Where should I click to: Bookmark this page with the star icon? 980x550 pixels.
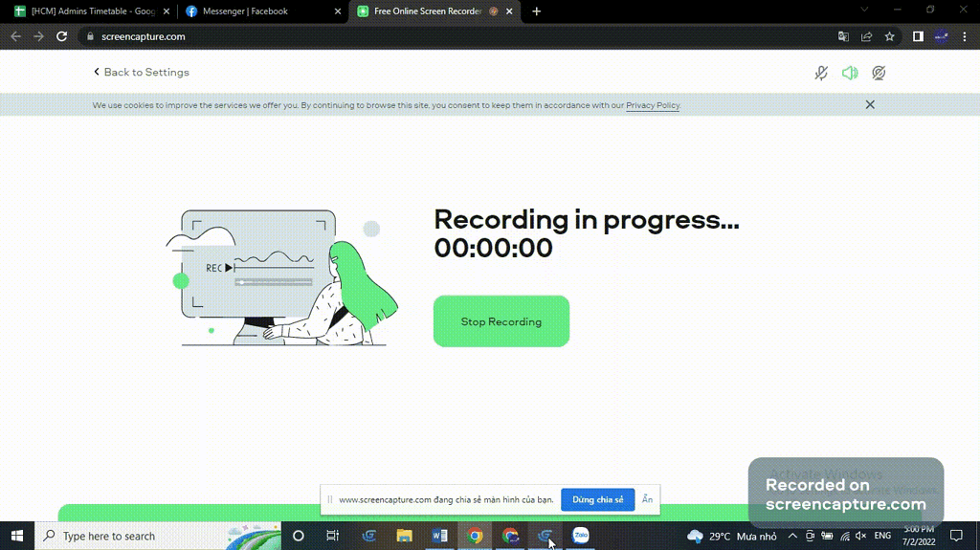(889, 36)
